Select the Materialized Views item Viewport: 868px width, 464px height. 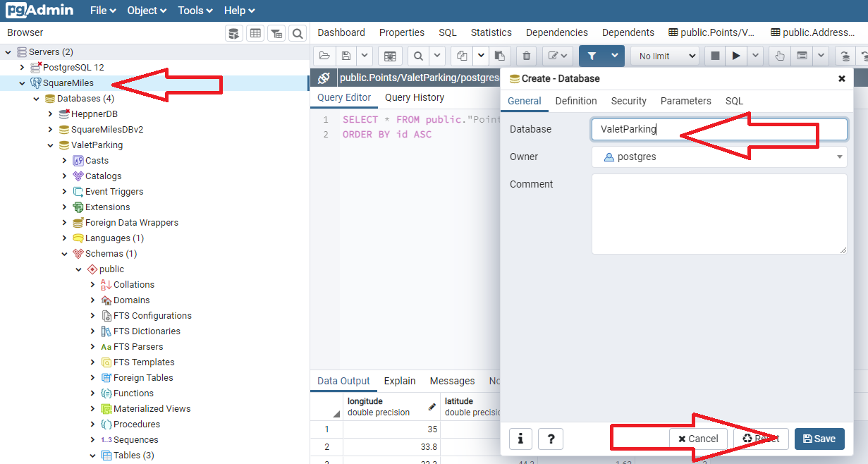coord(152,409)
